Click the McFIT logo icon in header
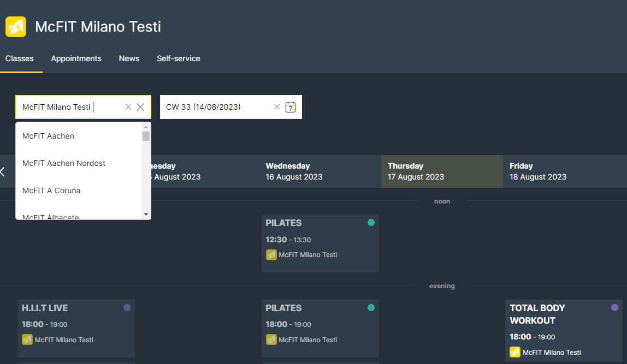627x364 pixels. click(16, 27)
